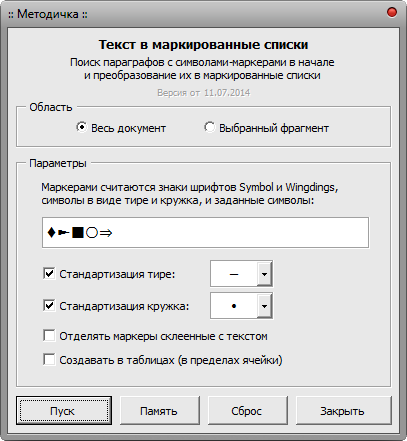This screenshot has width=407, height=441.
Task: Expand the bullet circle dropdown arrow
Action: 264,306
